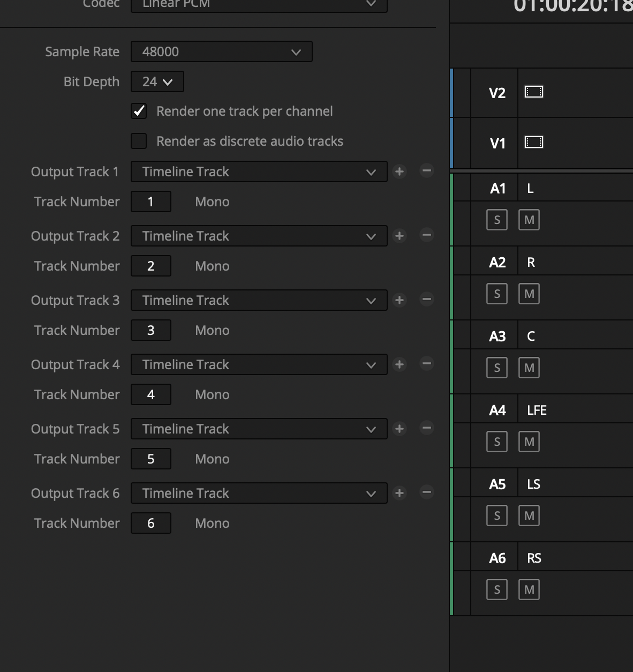633x672 pixels.
Task: Select the A5 audio track label
Action: click(498, 484)
